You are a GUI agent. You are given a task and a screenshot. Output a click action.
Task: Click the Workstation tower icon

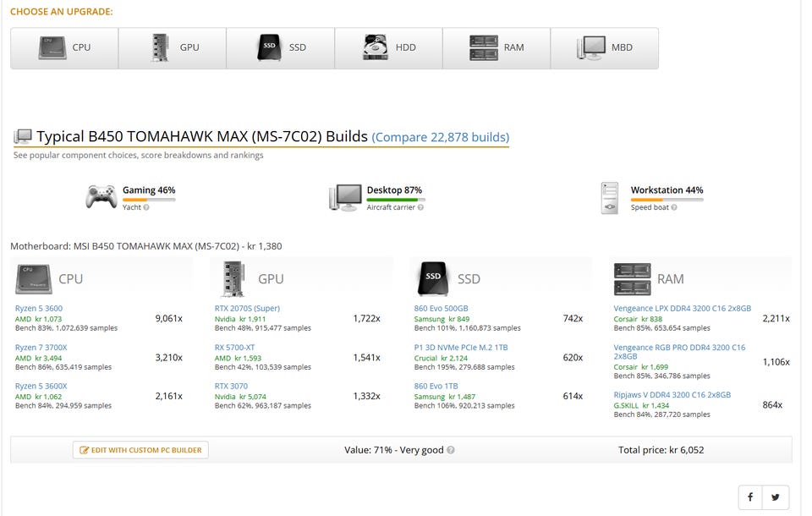pyautogui.click(x=610, y=198)
